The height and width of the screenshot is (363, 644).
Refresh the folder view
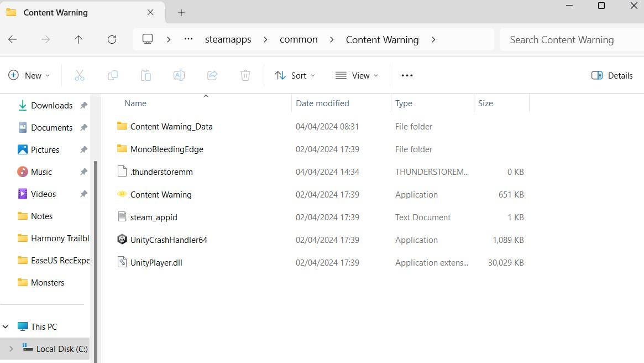[x=112, y=39]
